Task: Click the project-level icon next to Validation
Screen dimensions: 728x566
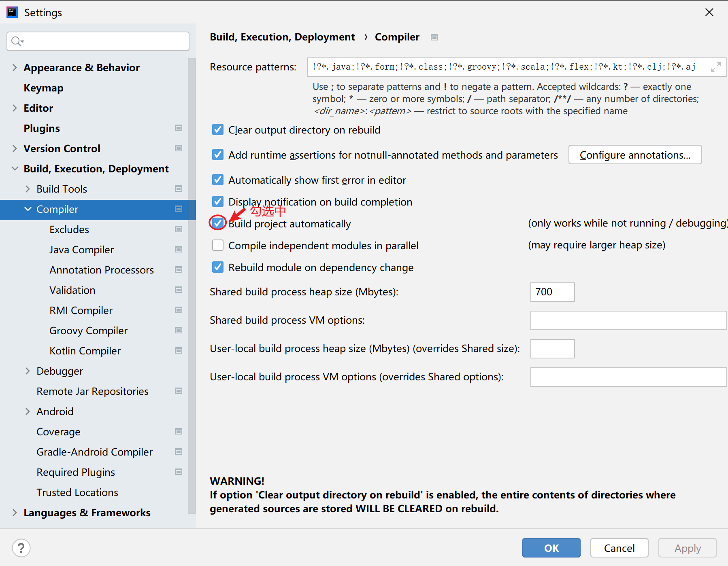Action: point(178,290)
